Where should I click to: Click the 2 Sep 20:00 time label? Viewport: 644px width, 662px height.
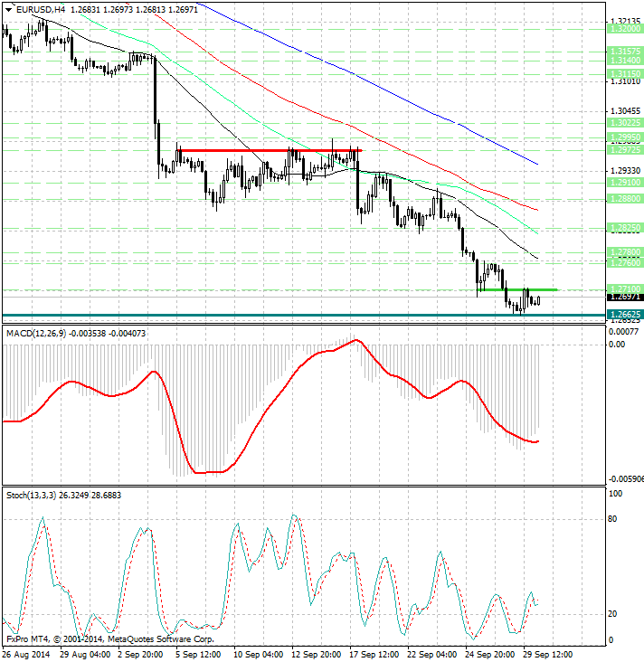(140, 655)
